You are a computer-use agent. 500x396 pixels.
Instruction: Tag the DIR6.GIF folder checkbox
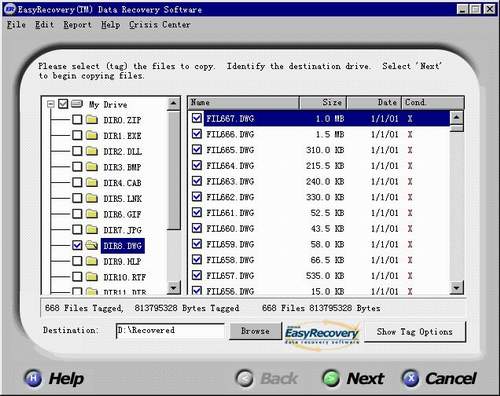pos(77,213)
